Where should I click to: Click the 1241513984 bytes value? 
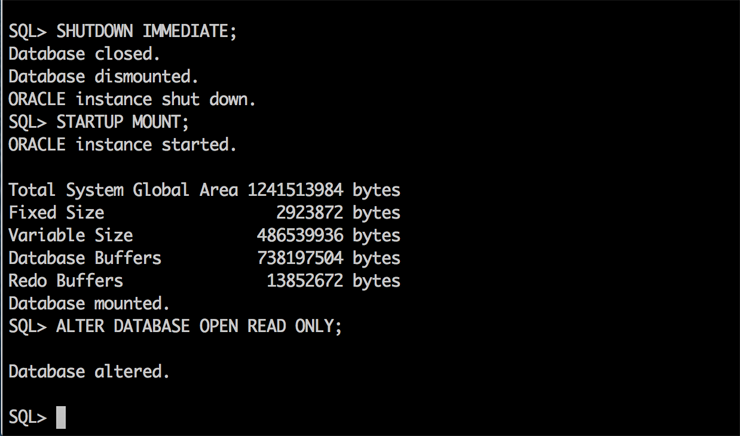[323, 190]
